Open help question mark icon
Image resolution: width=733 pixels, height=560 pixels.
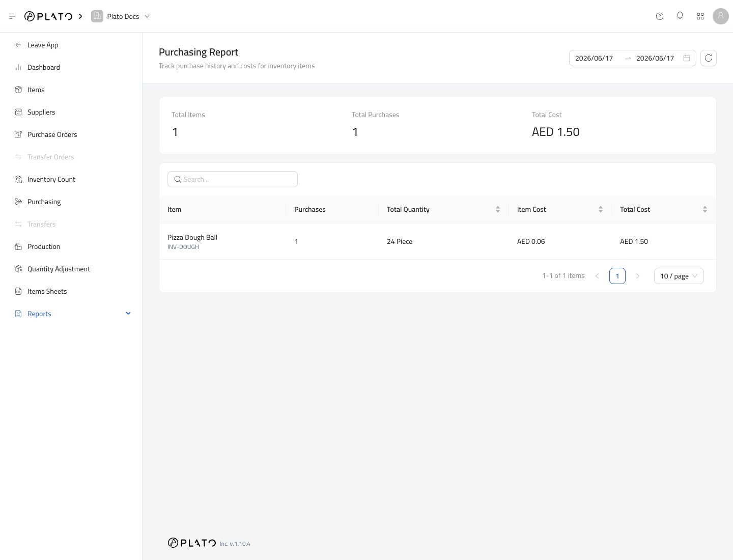660,16
